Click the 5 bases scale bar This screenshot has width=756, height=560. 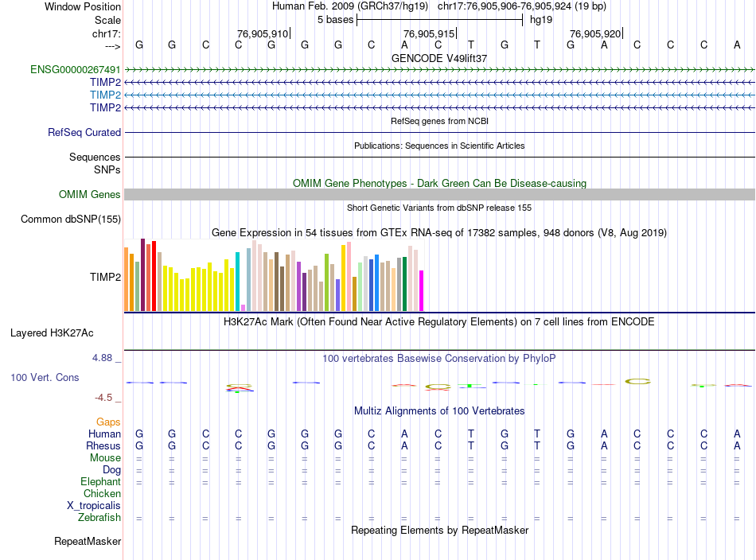[x=439, y=20]
